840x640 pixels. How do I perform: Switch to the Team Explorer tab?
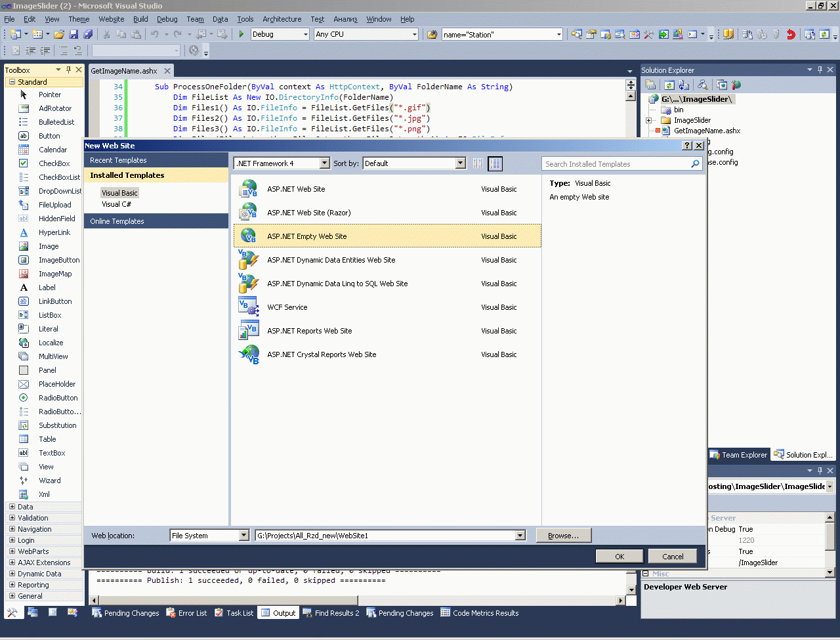pos(739,455)
